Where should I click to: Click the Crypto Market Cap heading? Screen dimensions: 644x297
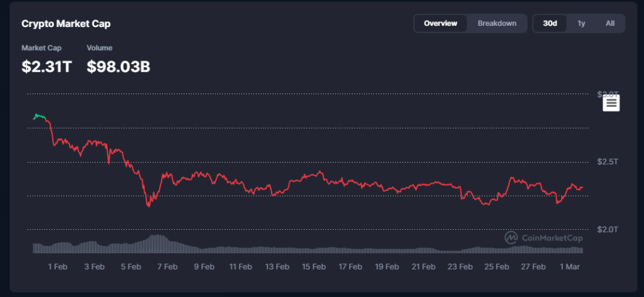[66, 24]
